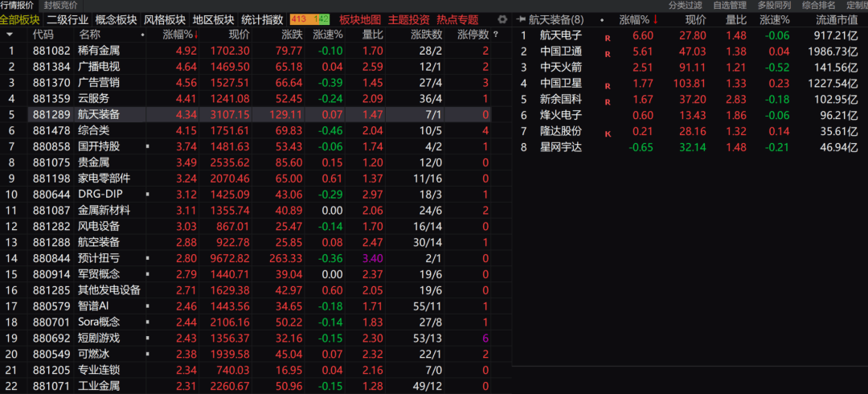Click the square marker beside 短剧游戏
Screen dimensions: 868x394
pyautogui.click(x=147, y=338)
